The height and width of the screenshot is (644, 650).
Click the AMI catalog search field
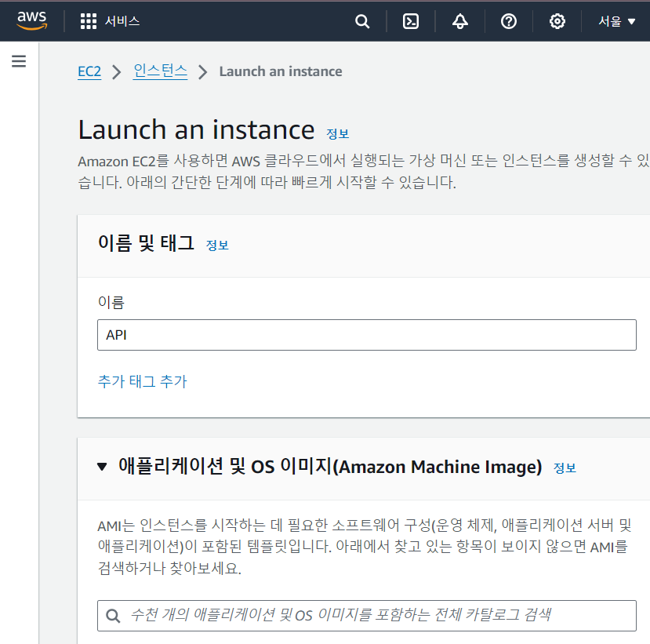tap(367, 616)
